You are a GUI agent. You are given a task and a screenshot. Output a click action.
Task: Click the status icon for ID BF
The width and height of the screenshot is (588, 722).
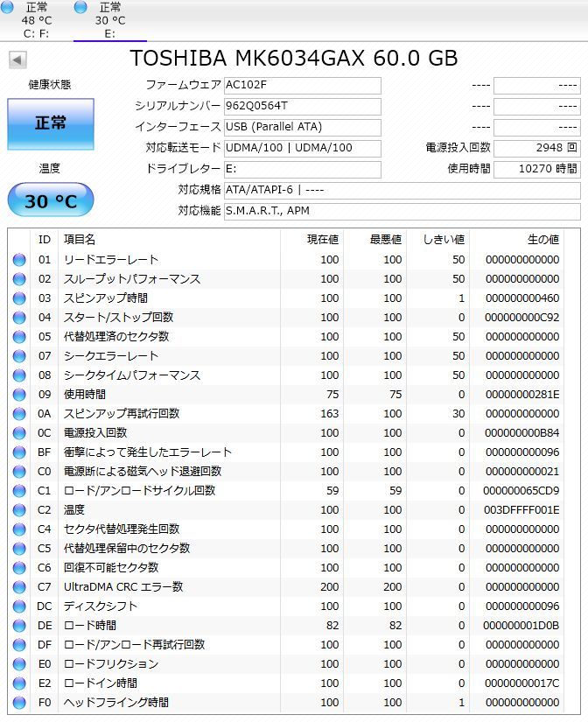[x=19, y=452]
